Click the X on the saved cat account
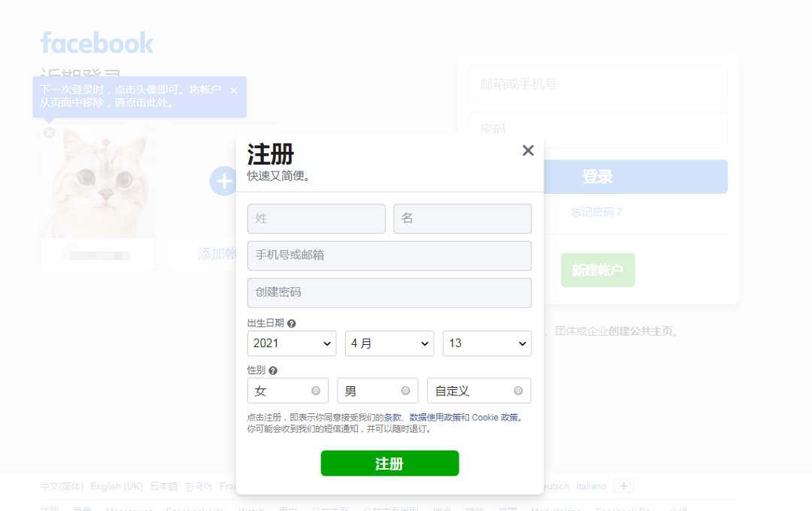The image size is (812, 511). [49, 132]
